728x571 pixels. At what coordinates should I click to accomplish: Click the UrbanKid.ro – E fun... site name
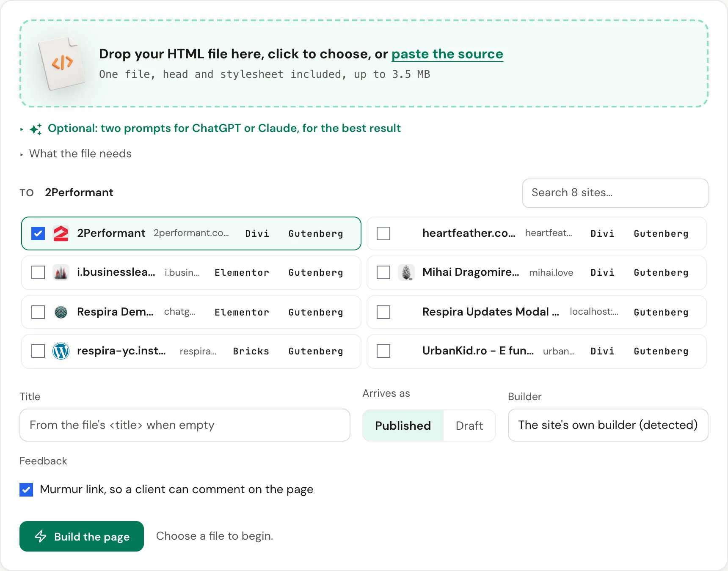tap(478, 351)
